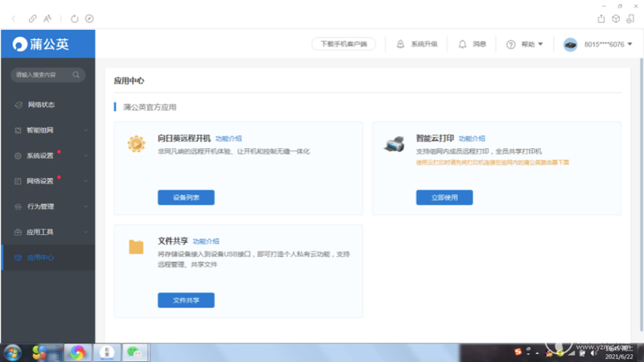Click the 立即使用 button

point(444,197)
